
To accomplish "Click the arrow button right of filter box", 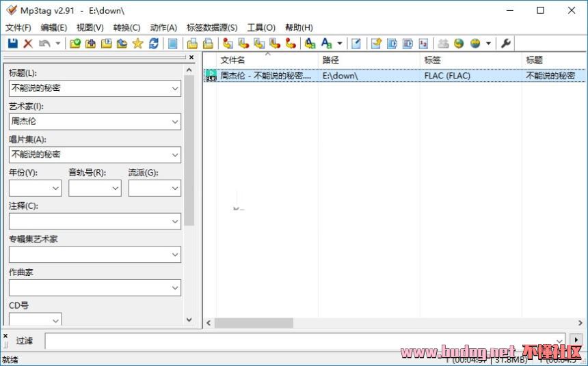I will pos(576,340).
